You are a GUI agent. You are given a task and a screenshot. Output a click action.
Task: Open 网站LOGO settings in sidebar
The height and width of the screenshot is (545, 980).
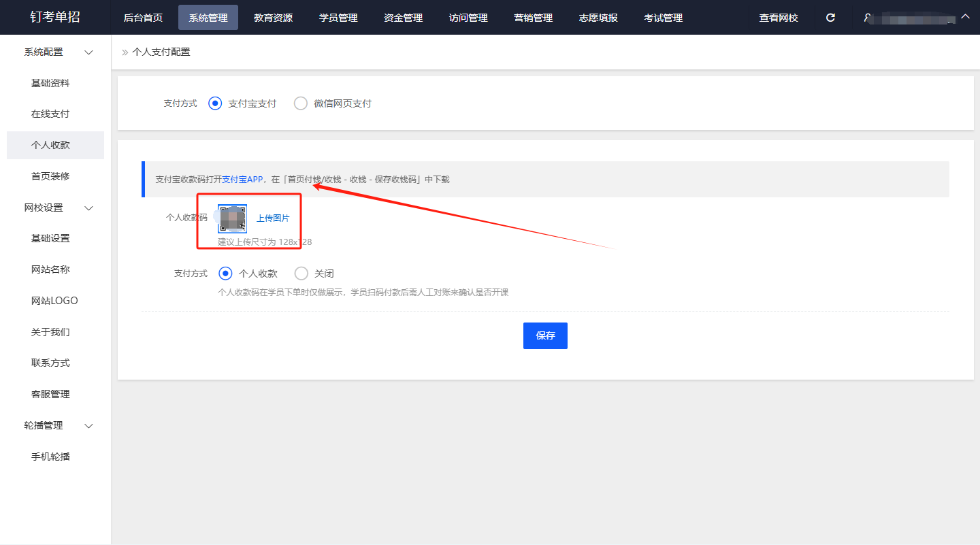point(54,301)
